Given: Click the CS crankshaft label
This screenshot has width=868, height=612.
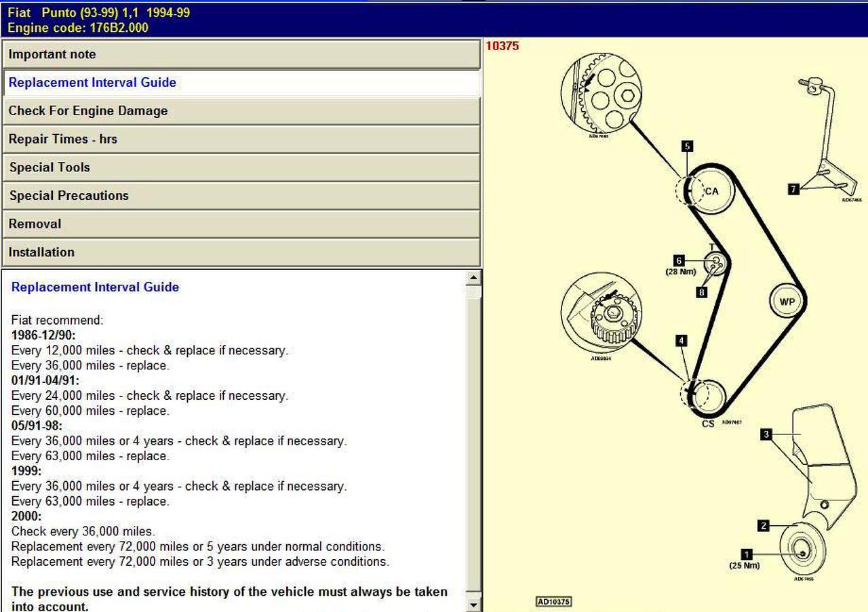Looking at the screenshot, I should coord(708,424).
